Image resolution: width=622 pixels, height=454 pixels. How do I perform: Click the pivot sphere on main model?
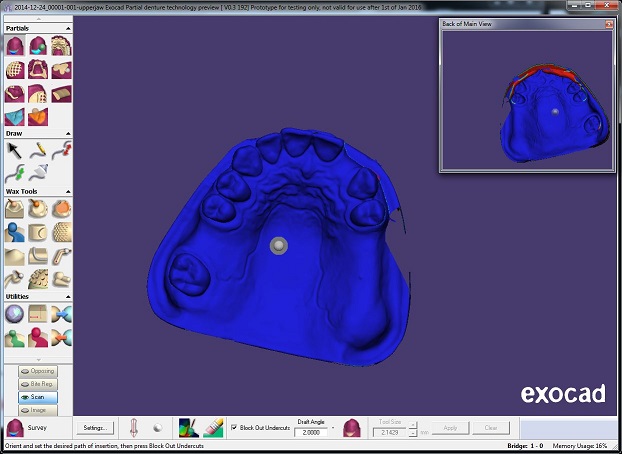coord(279,246)
